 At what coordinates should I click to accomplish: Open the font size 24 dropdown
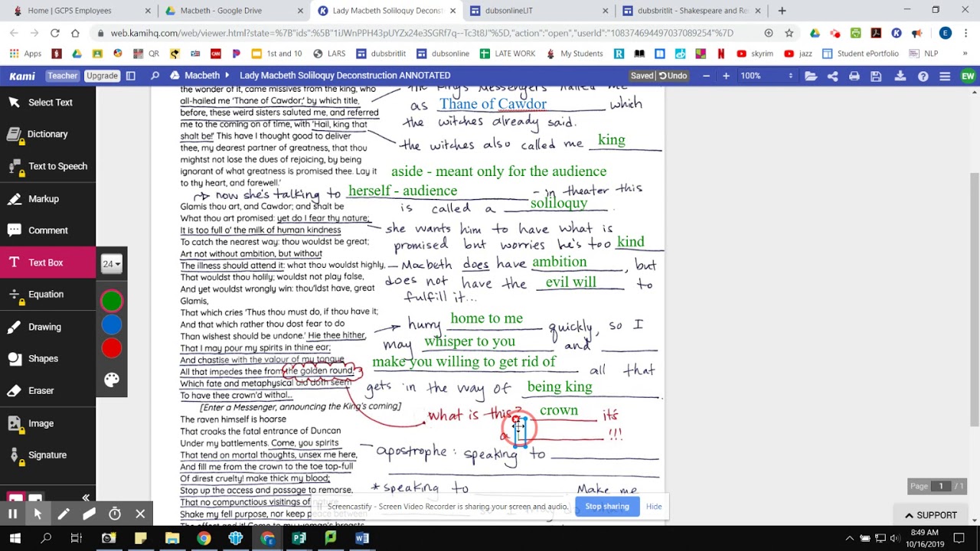click(x=112, y=264)
